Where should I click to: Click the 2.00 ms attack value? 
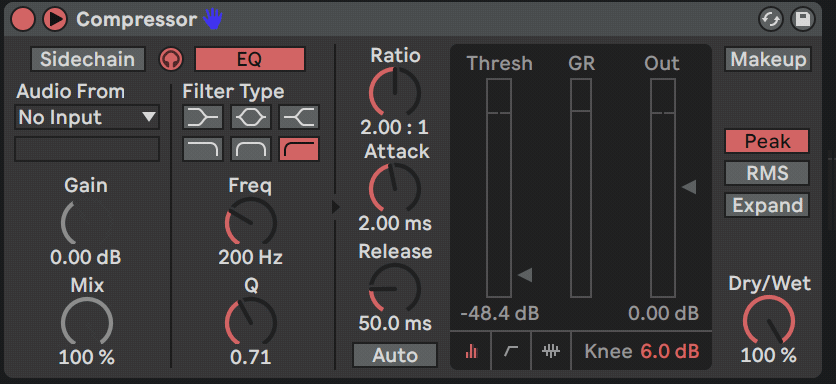(x=395, y=223)
